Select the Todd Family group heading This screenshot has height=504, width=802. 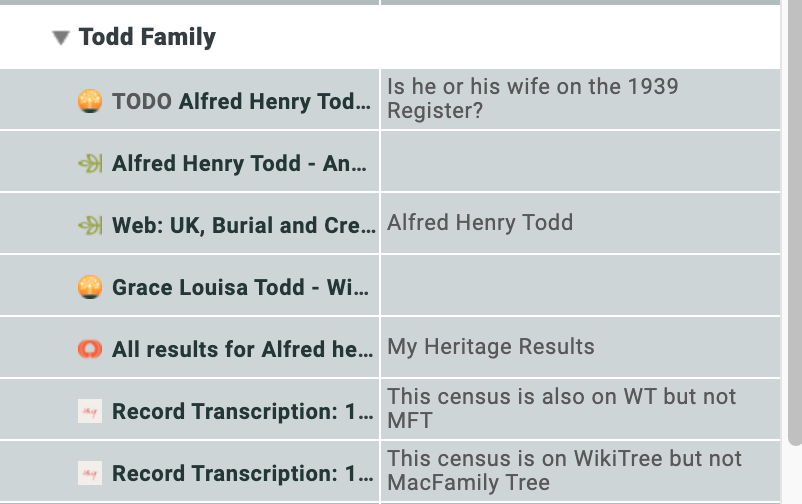point(147,38)
